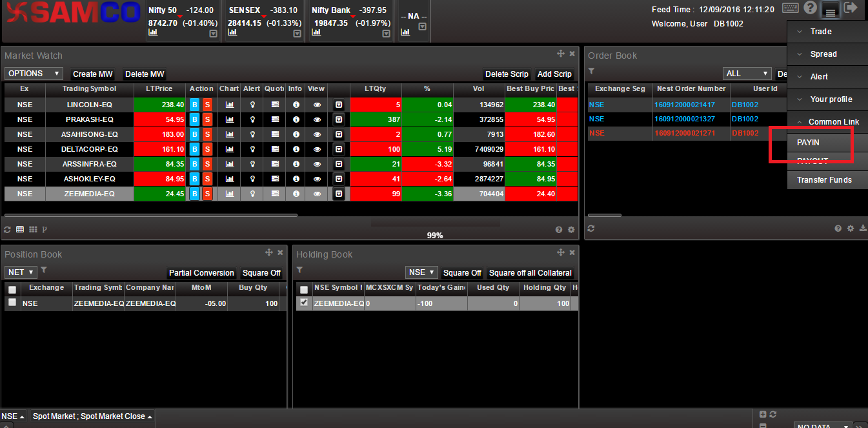Click Holding Book filter funnel icon
Viewport: 868px width, 428px height.
[299, 270]
